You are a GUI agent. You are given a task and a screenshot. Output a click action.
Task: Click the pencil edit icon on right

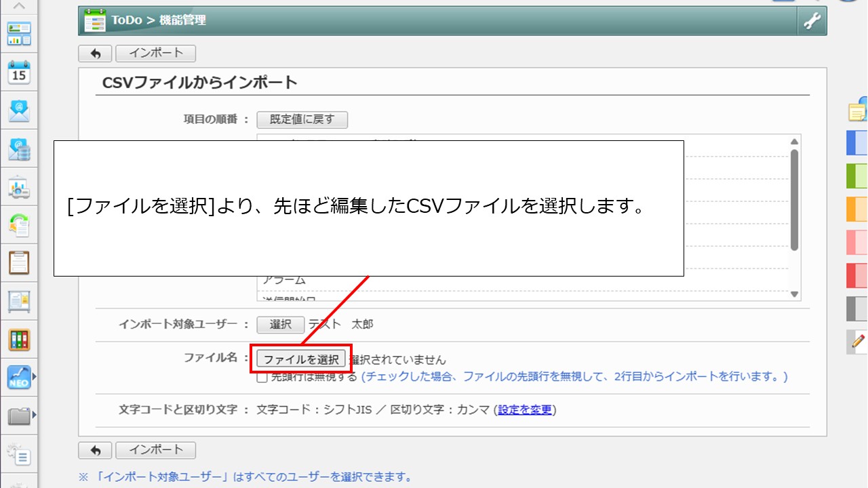tap(858, 342)
